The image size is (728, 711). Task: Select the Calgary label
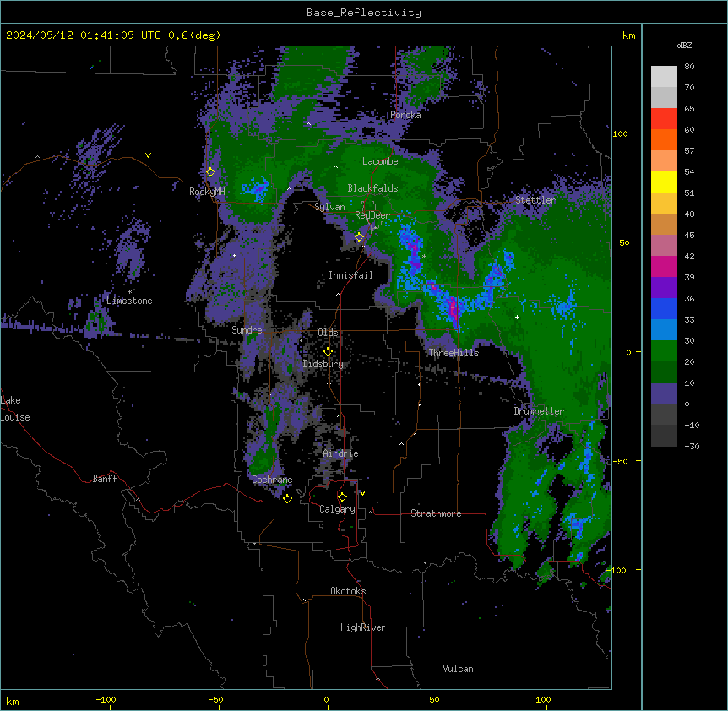point(338,509)
